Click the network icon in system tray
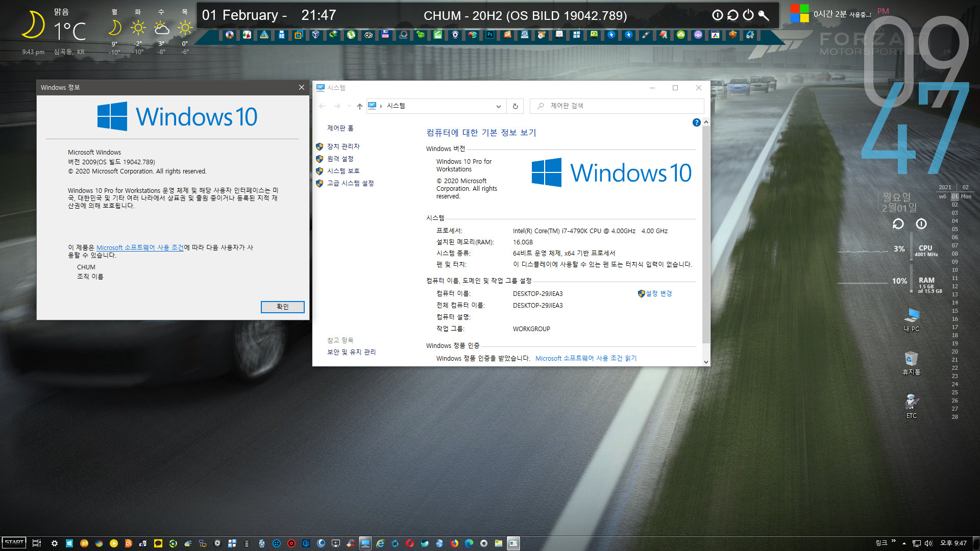The width and height of the screenshot is (980, 551). tap(917, 543)
